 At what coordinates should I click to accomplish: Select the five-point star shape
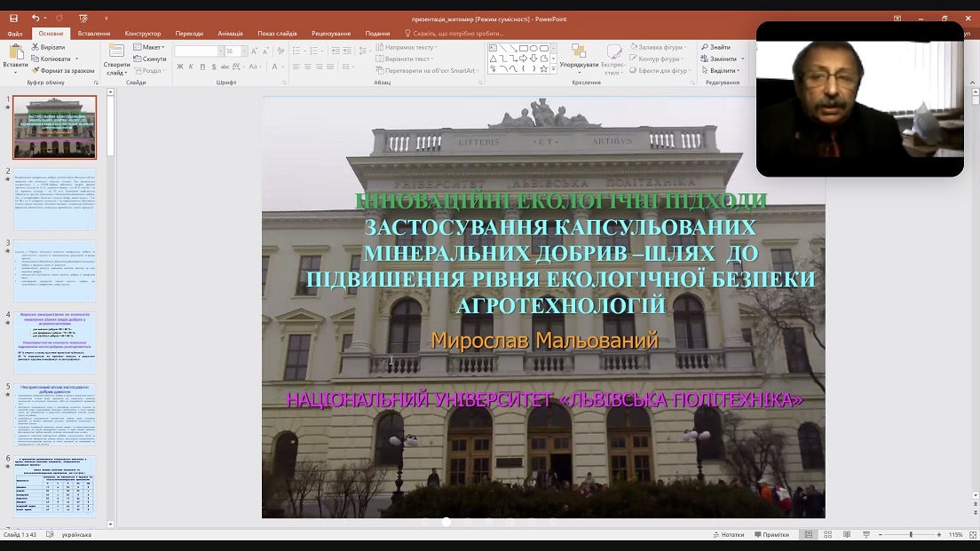click(544, 68)
